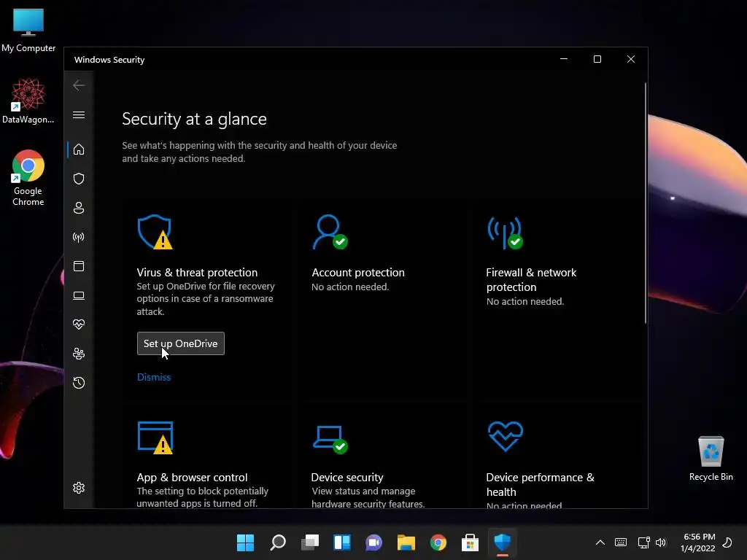Open Chat icon on taskbar
Image resolution: width=747 pixels, height=560 pixels.
374,542
